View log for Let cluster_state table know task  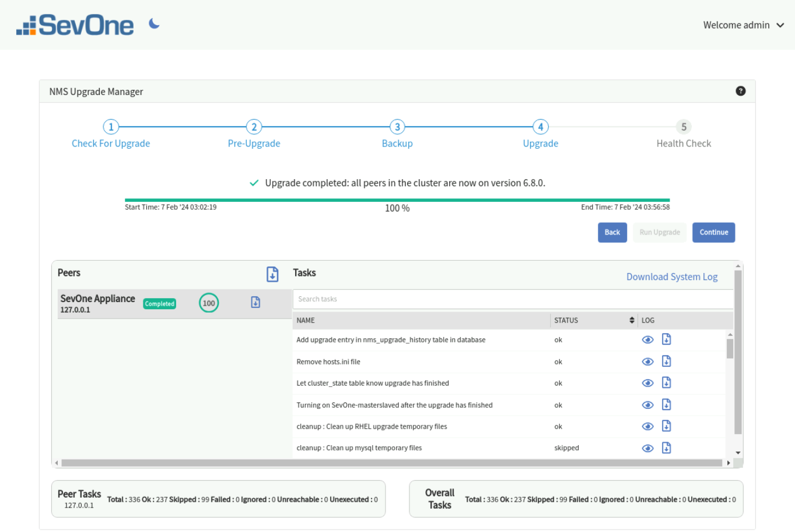point(647,383)
